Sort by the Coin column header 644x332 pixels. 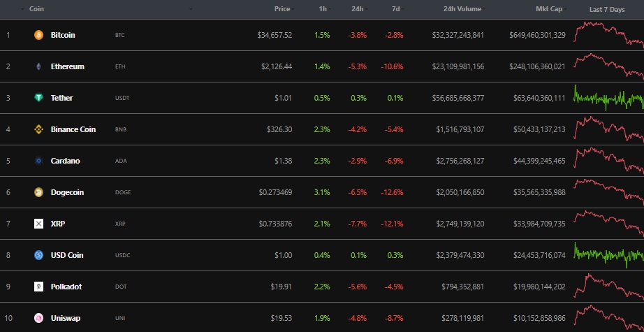coord(36,9)
